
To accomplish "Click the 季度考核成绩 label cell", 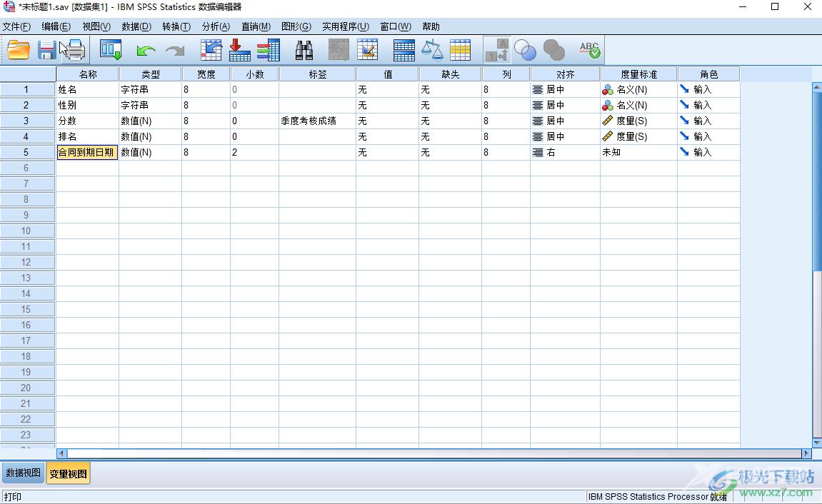I will (x=317, y=121).
